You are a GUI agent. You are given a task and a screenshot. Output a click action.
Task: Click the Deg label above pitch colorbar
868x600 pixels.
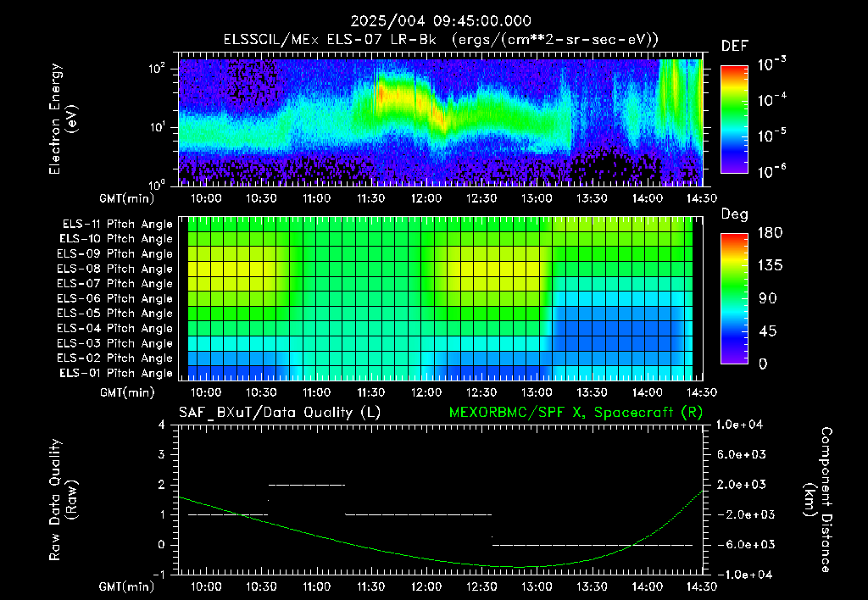point(735,215)
